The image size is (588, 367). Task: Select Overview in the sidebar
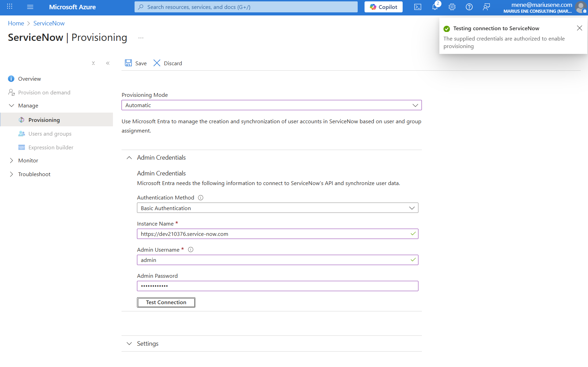pos(30,79)
